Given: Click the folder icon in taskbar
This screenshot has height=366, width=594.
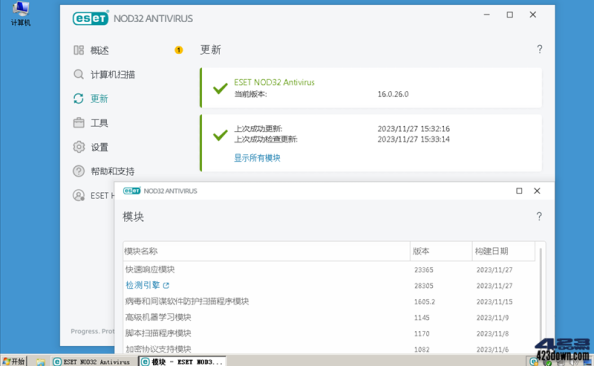Looking at the screenshot, I should coord(41,362).
